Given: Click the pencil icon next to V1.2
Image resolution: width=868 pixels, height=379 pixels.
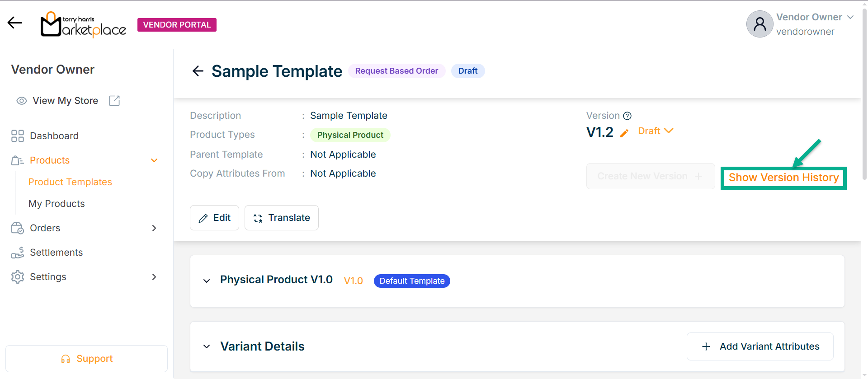Looking at the screenshot, I should coord(624,133).
